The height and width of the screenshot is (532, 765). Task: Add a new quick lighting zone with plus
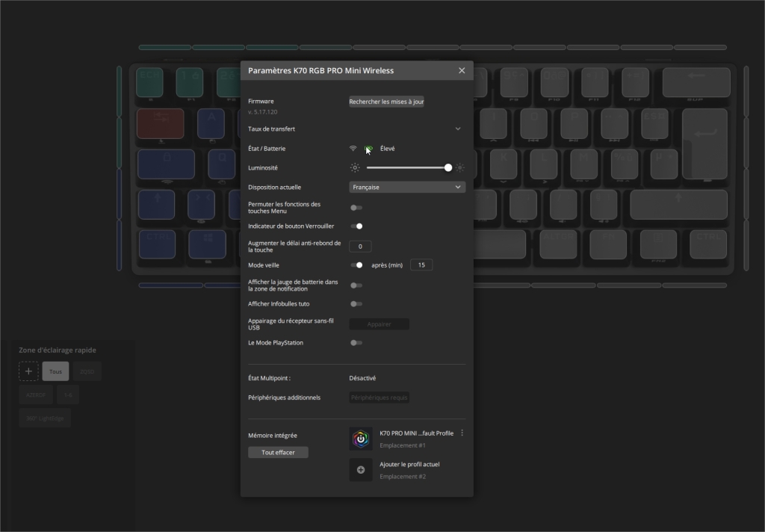pos(28,371)
